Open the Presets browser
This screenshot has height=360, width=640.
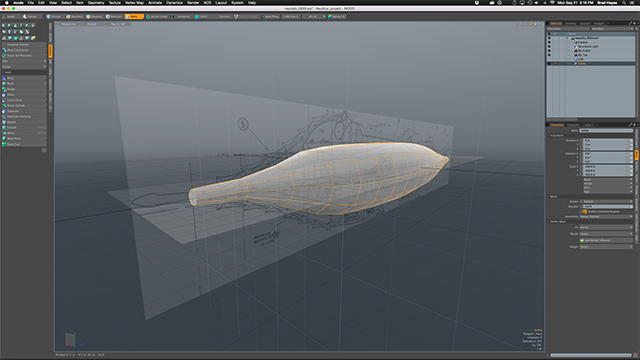click(31, 17)
